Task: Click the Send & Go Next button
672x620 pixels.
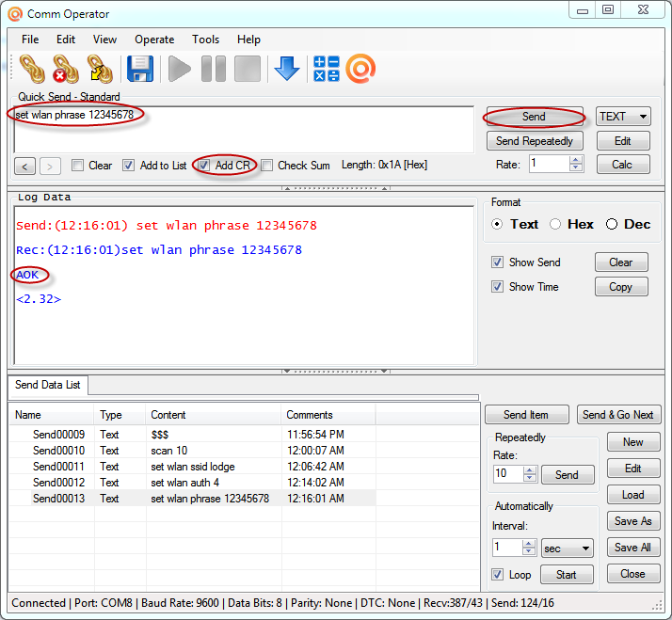Action: pyautogui.click(x=618, y=415)
